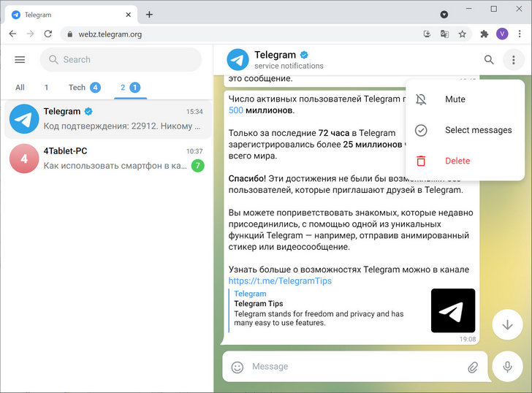532x393 pixels.
Task: Go back with browser back arrow
Action: (12, 34)
